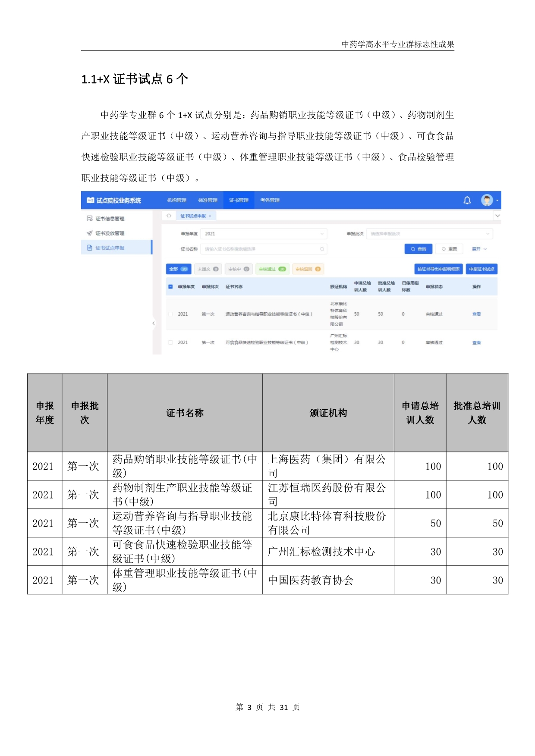Filter by 全部 status
This screenshot has height=756, width=535.
tap(179, 269)
